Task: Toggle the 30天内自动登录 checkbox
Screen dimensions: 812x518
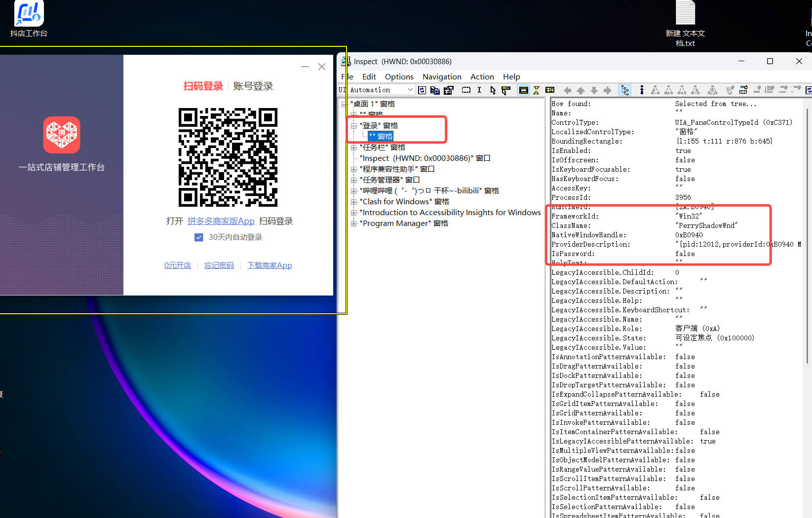Action: (199, 237)
